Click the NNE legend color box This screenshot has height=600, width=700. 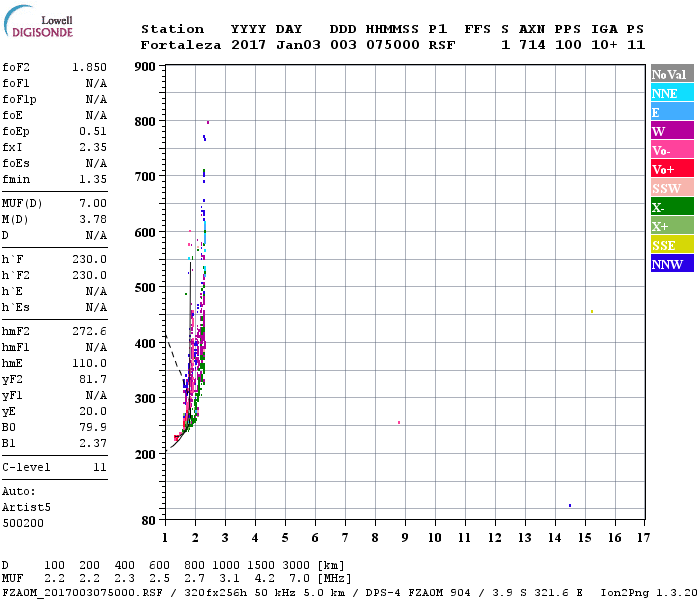tap(672, 93)
